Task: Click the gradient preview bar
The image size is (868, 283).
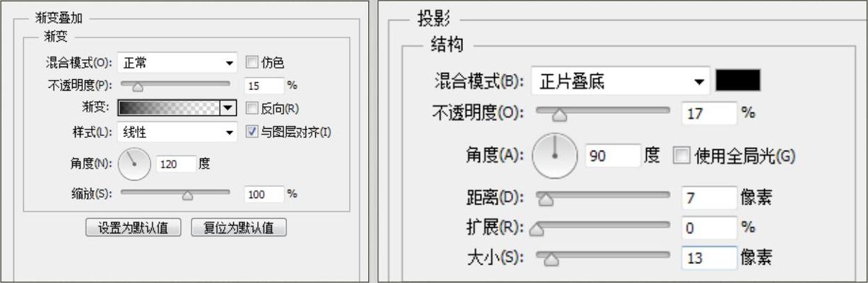Action: click(x=169, y=108)
